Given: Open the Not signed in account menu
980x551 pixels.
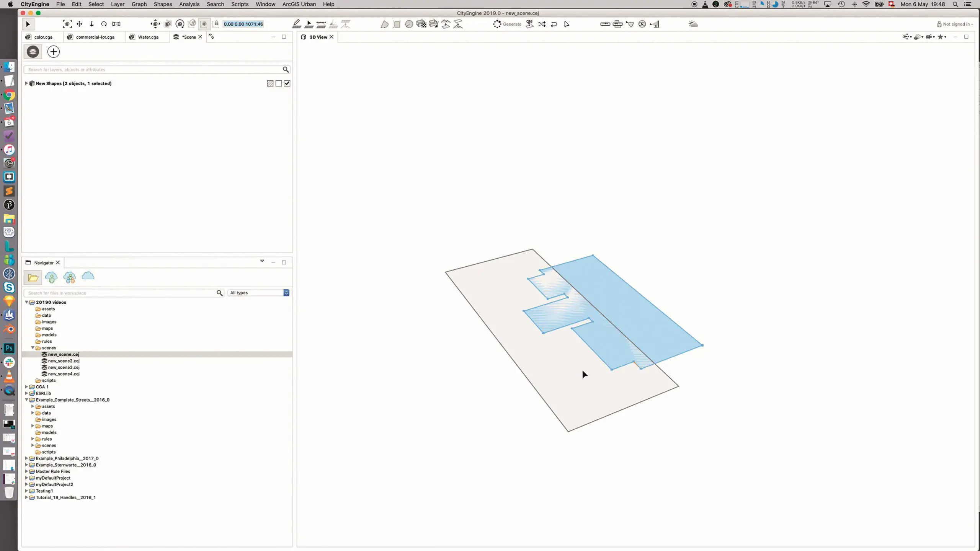Looking at the screenshot, I should (955, 24).
